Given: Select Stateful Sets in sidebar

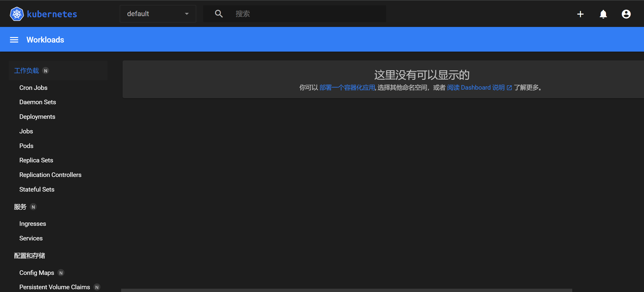Looking at the screenshot, I should click(37, 189).
